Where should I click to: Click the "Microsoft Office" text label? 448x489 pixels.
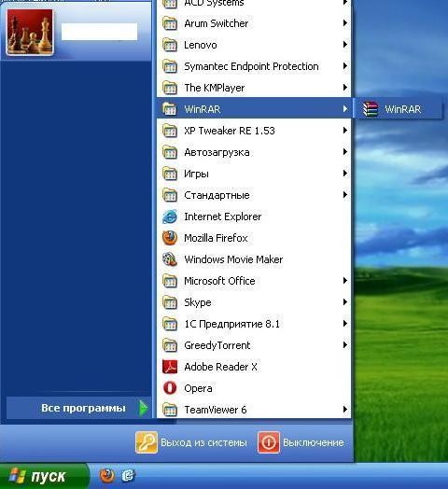(219, 281)
